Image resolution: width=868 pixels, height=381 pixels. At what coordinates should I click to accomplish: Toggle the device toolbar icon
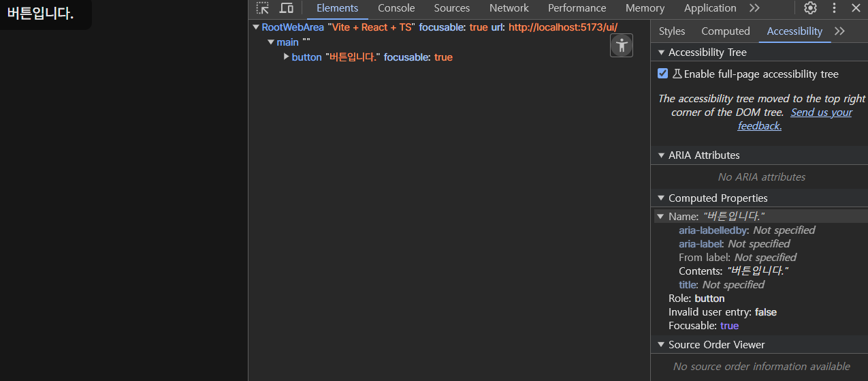[x=287, y=8]
